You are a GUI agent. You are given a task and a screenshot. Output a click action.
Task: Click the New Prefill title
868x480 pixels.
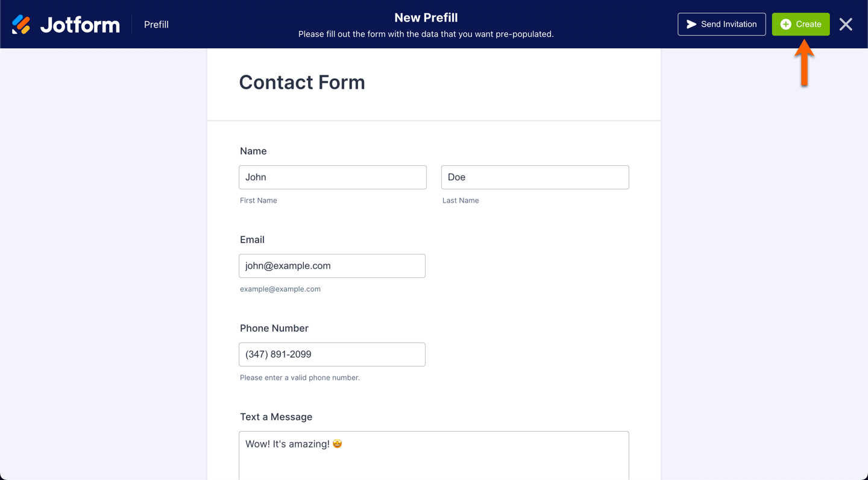click(426, 17)
